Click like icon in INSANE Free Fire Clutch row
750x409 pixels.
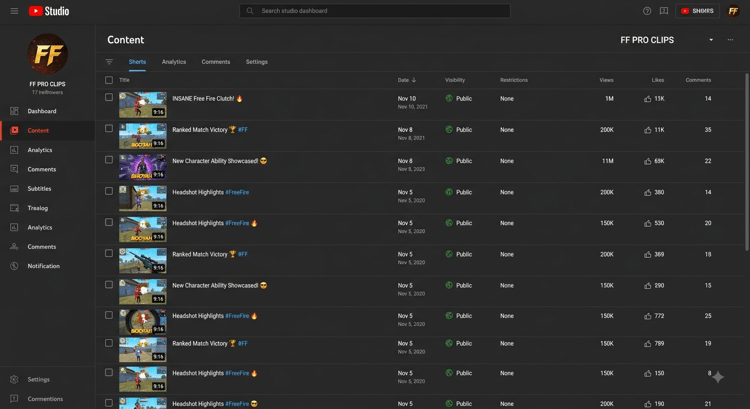click(x=647, y=99)
